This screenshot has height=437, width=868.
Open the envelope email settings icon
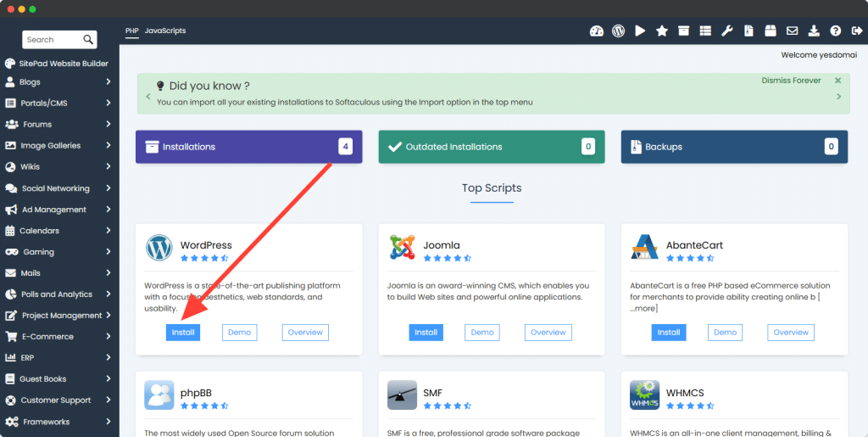(x=793, y=31)
